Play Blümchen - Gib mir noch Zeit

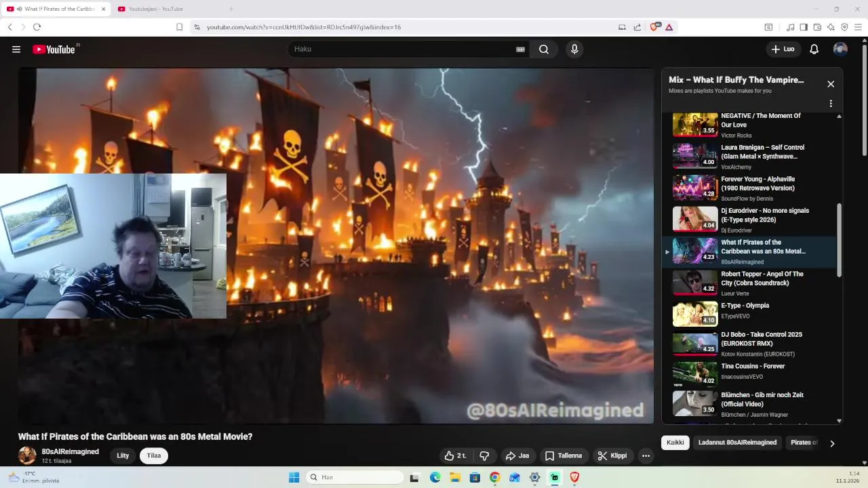[749, 404]
